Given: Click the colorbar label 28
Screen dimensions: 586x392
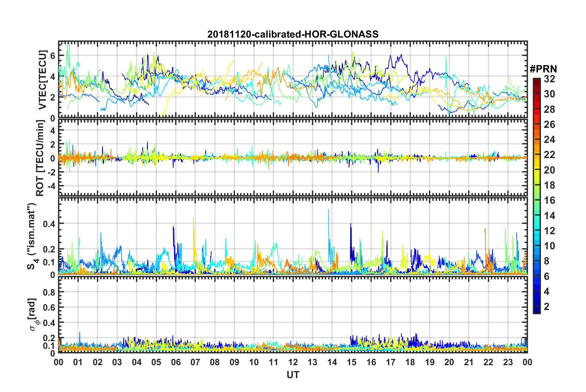Looking at the screenshot, I should (549, 109).
